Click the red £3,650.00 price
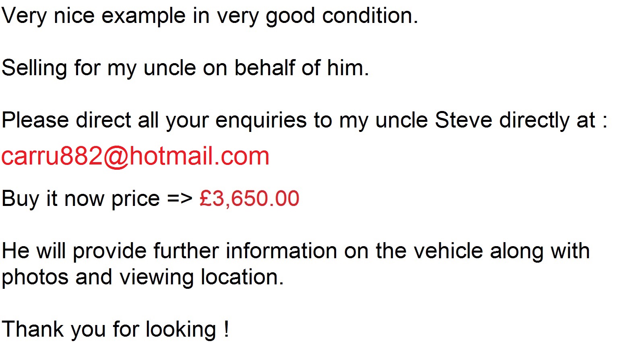644x362 pixels. 249,199
